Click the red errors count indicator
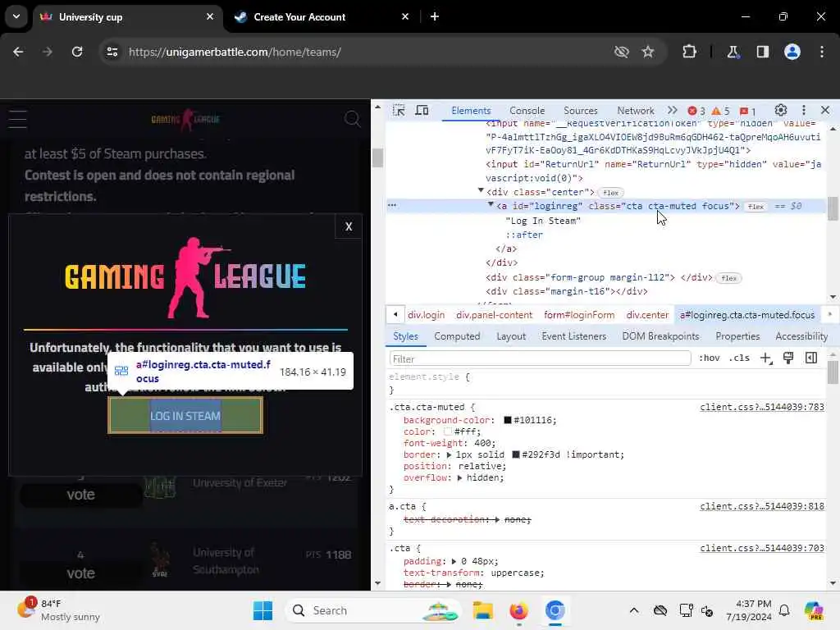 point(696,111)
